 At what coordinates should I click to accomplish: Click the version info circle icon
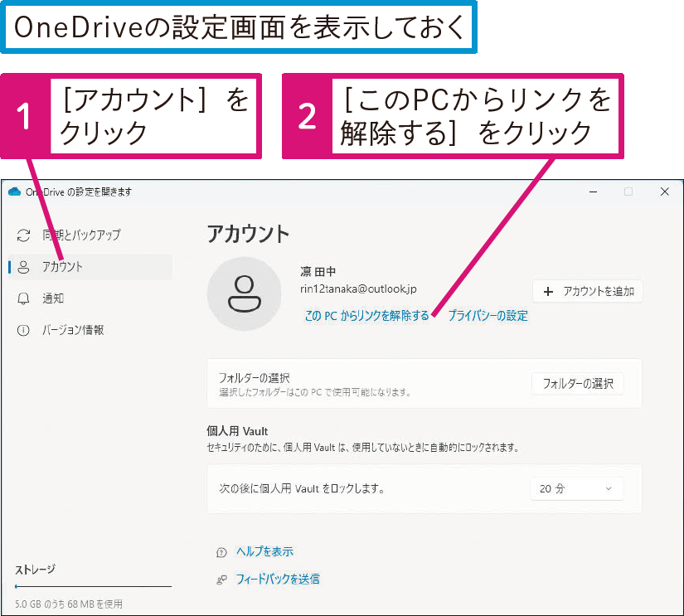[23, 330]
